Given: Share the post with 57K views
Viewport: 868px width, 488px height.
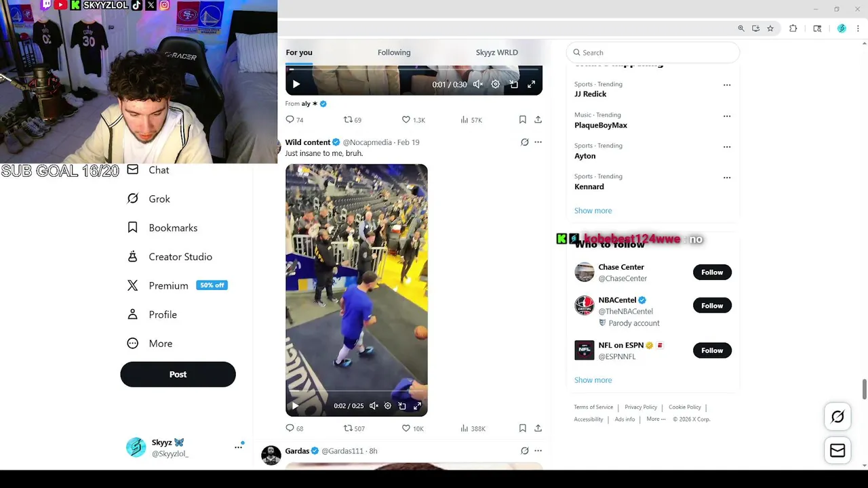Looking at the screenshot, I should 538,119.
